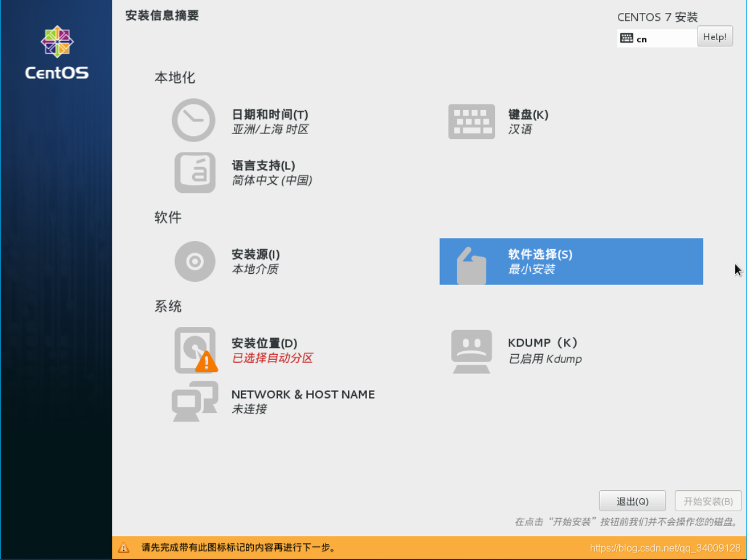Click the 本地介质 local media text

tap(255, 269)
